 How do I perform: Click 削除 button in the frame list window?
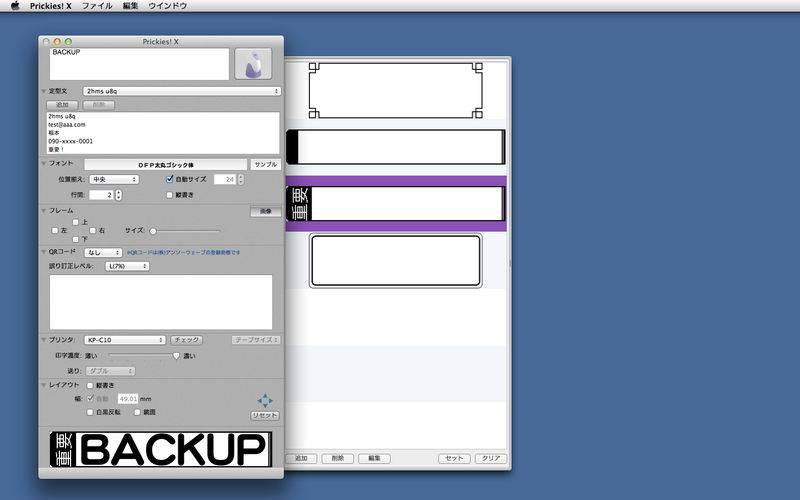(338, 458)
